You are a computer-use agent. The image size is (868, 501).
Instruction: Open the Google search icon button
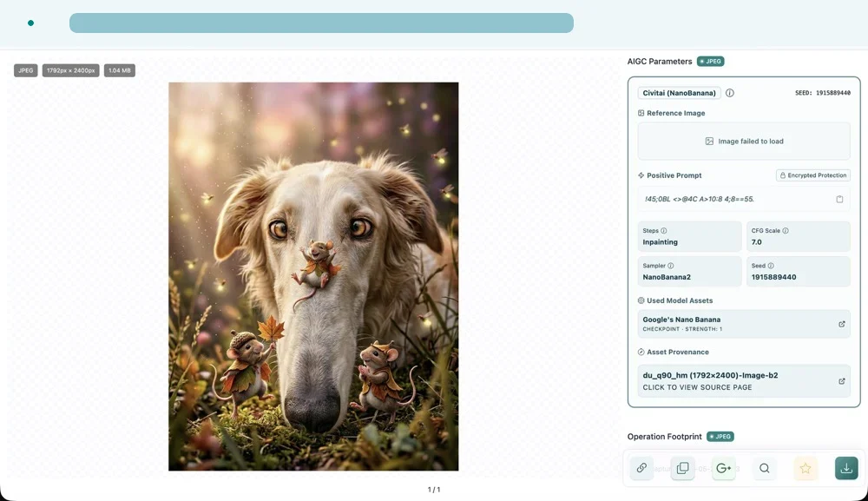(x=724, y=468)
